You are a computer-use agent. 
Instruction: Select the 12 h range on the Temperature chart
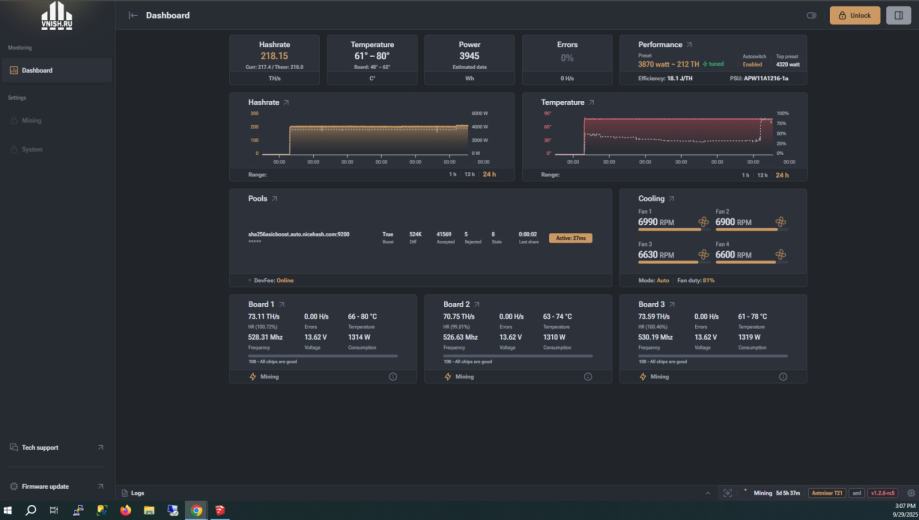tap(762, 175)
